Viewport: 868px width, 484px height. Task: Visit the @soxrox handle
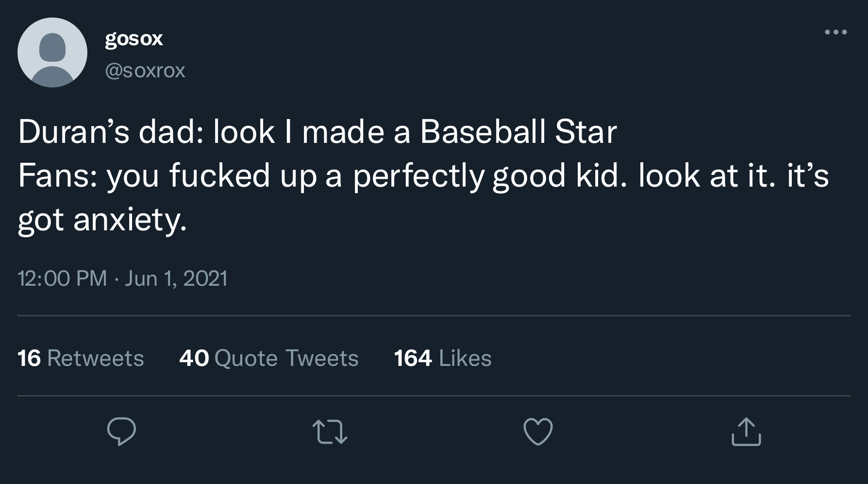point(145,70)
